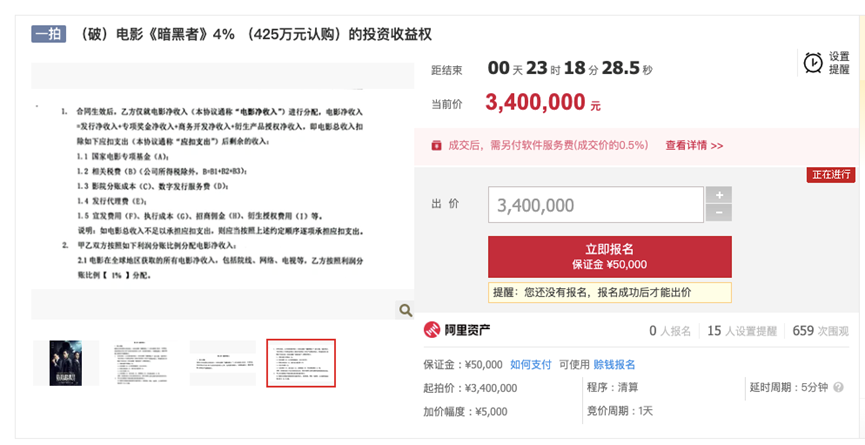Click the yellow 提醒 registration notice
Image resolution: width=865 pixels, height=445 pixels.
point(610,292)
